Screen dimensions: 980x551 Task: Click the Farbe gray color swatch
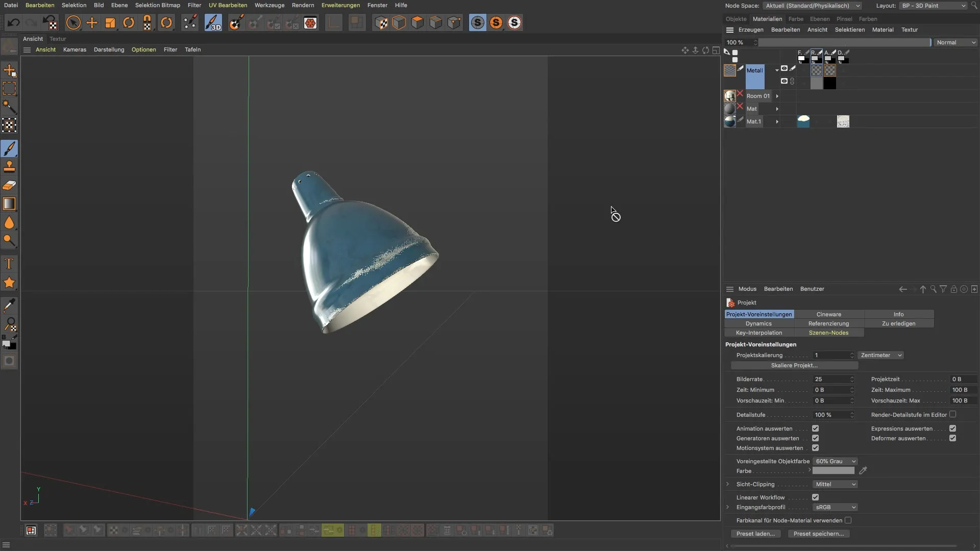pyautogui.click(x=833, y=471)
